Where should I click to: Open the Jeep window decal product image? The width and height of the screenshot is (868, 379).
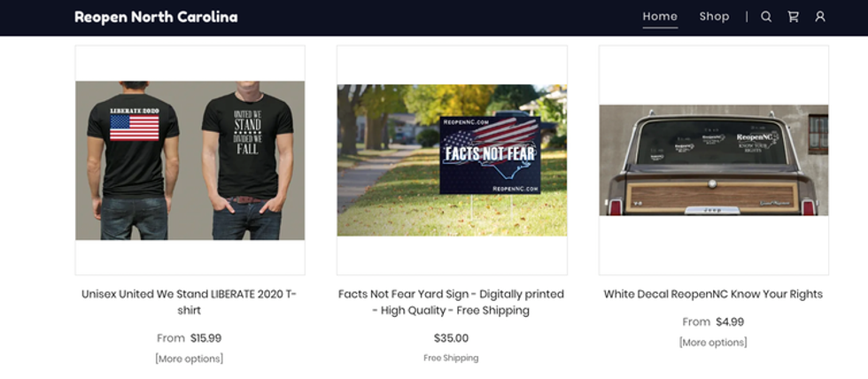click(714, 160)
